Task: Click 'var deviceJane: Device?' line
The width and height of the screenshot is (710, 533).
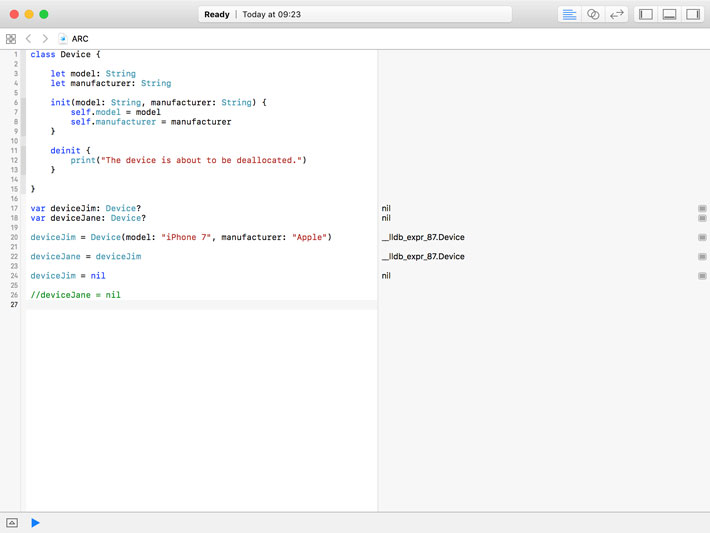Action: click(x=88, y=218)
